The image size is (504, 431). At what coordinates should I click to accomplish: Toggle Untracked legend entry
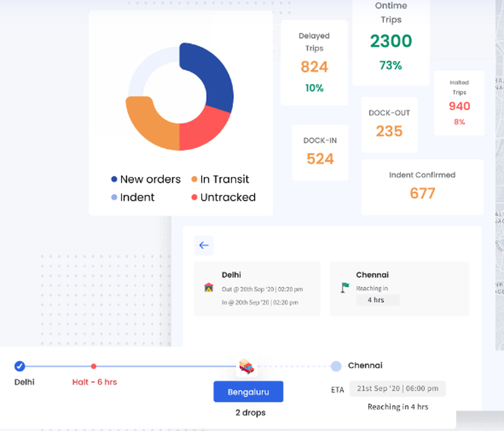pyautogui.click(x=223, y=197)
